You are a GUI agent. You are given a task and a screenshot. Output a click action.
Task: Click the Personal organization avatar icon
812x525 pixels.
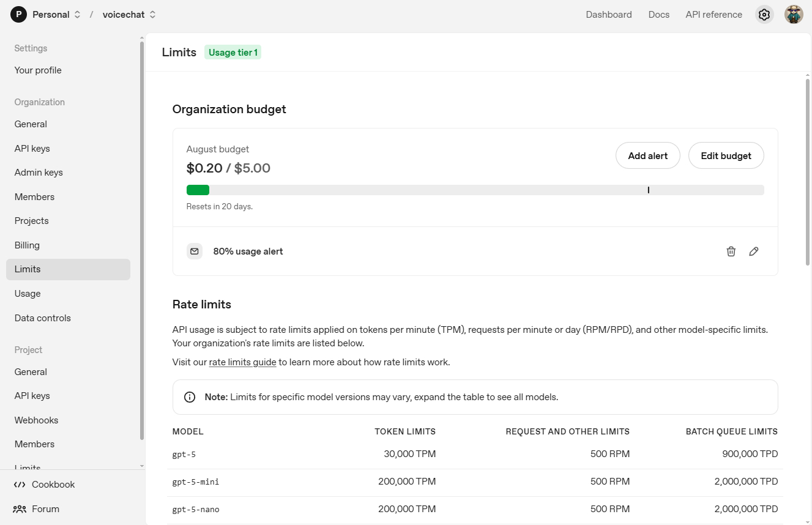[18, 15]
